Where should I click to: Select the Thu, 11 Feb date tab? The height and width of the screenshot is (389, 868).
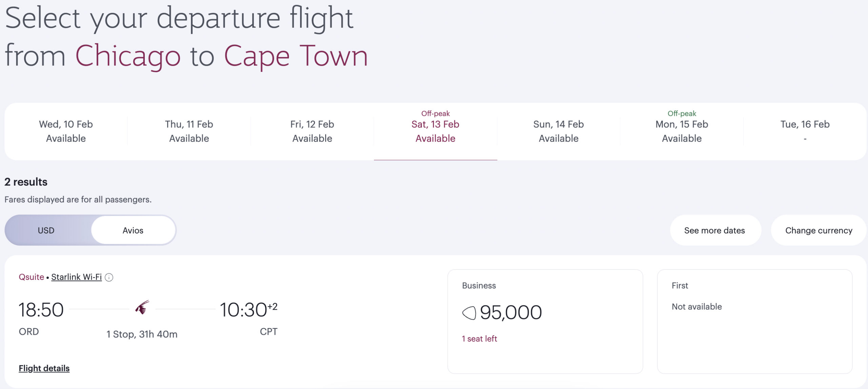pos(189,131)
